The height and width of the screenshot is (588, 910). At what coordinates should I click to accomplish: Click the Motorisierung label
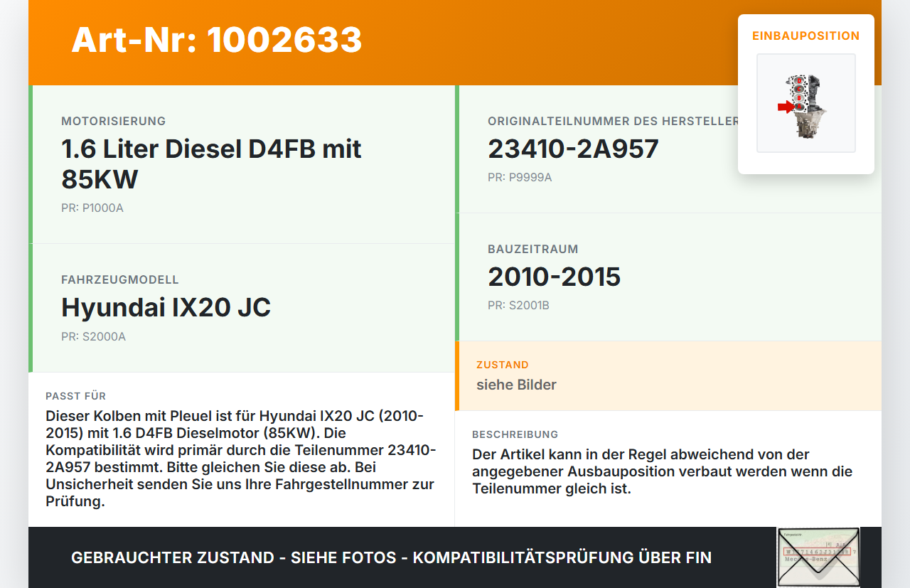(x=113, y=121)
